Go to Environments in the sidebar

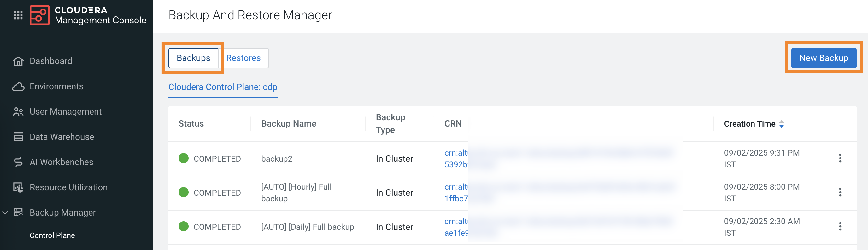coord(56,86)
